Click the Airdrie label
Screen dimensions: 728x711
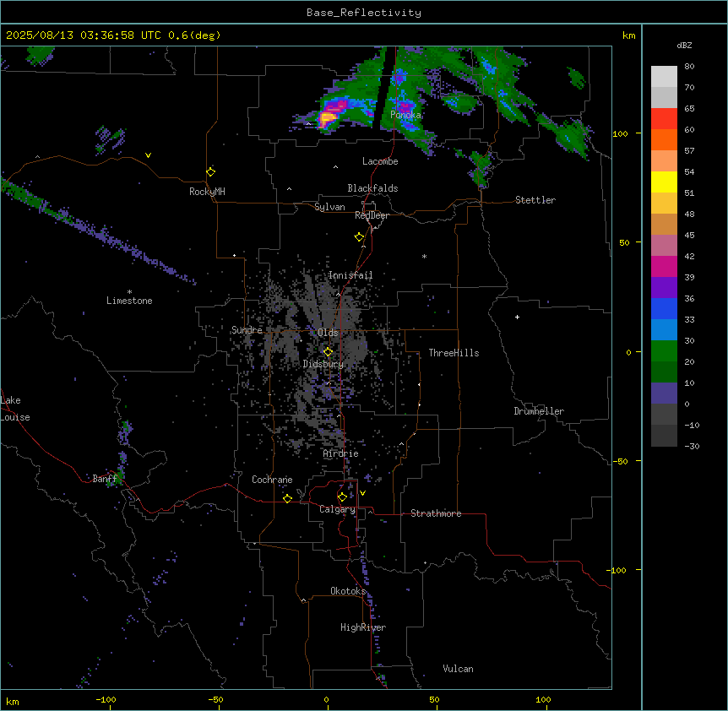(341, 453)
